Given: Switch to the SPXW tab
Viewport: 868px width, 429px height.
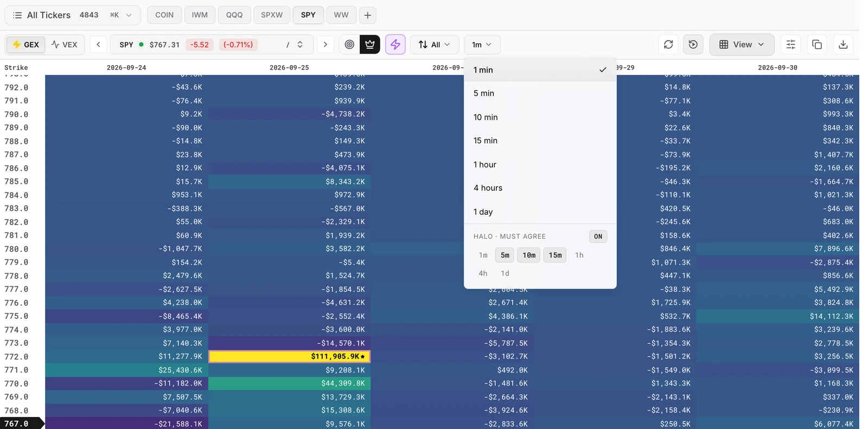Looking at the screenshot, I should 272,15.
